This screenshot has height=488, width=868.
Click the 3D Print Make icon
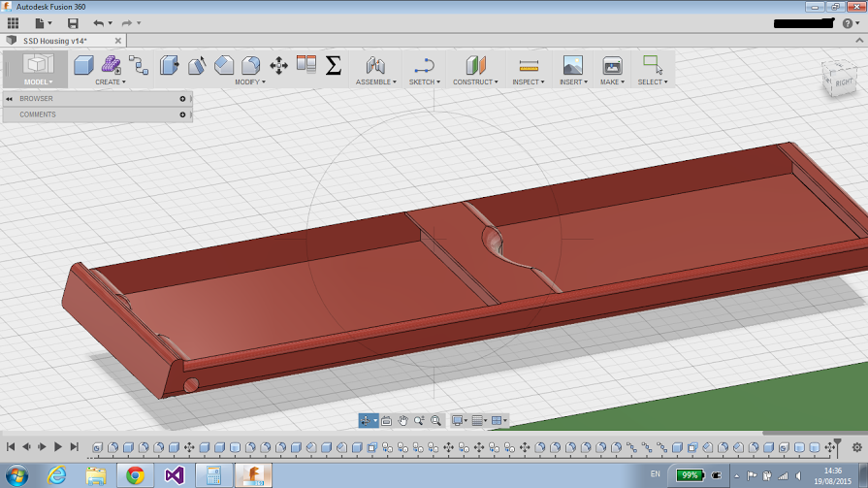(x=612, y=65)
